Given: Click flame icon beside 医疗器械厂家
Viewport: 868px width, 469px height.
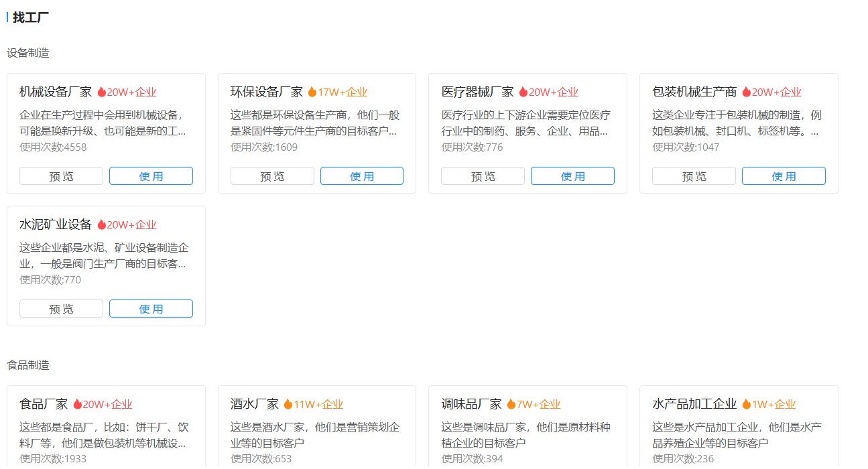Looking at the screenshot, I should 523,92.
